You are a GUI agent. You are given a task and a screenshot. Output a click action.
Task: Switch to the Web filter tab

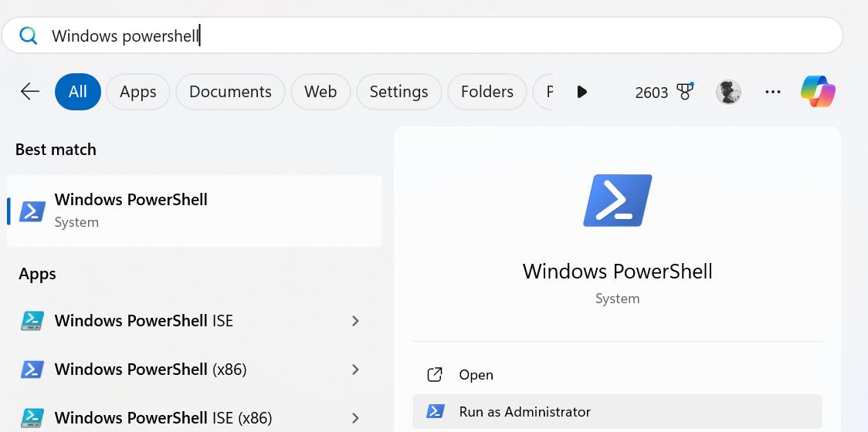pyautogui.click(x=320, y=92)
